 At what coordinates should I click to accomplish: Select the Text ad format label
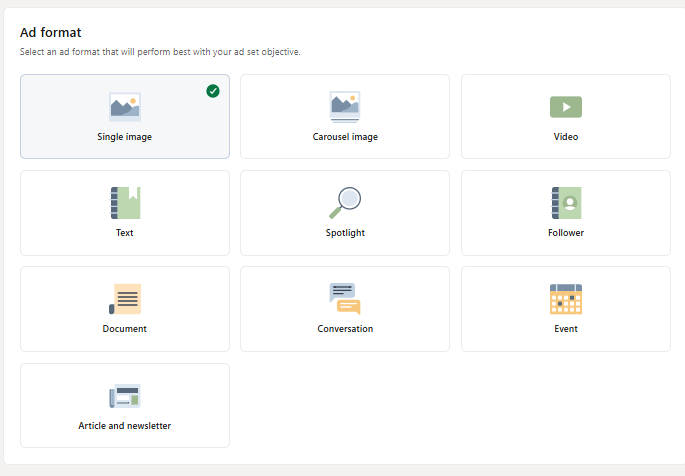click(x=125, y=233)
